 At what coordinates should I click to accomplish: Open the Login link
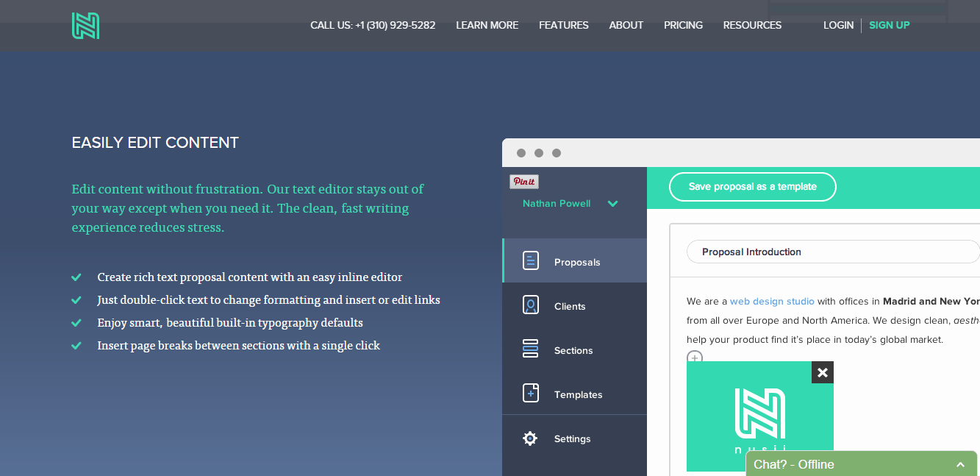click(x=838, y=25)
